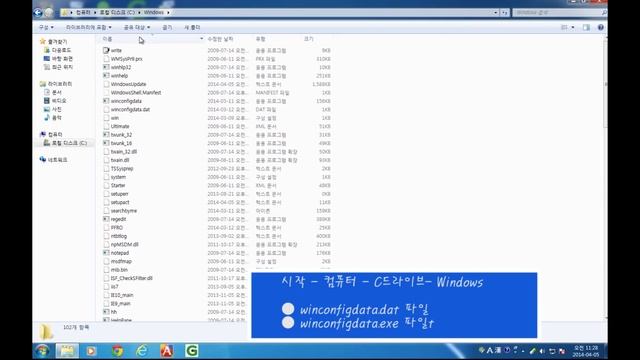This screenshot has width=640, height=360.
Task: Click the Forward navigation arrow
Action: point(49,13)
